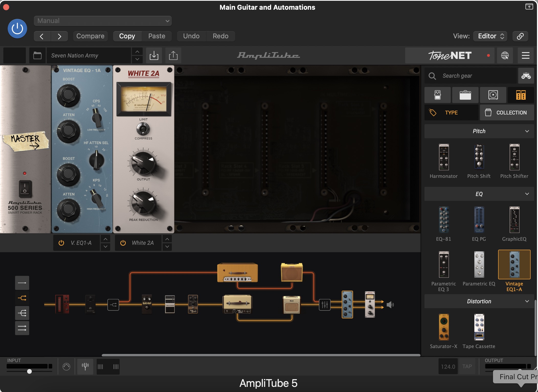The height and width of the screenshot is (392, 538).
Task: Select the amplifier gear category
Action: [x=465, y=95]
